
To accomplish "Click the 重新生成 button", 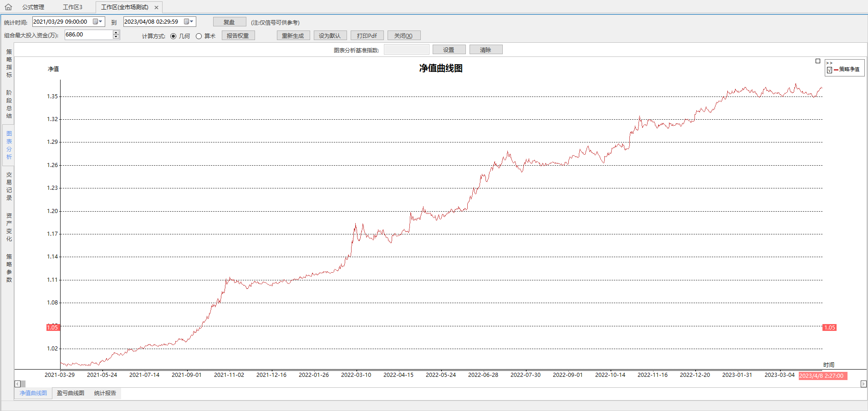I will (x=293, y=36).
